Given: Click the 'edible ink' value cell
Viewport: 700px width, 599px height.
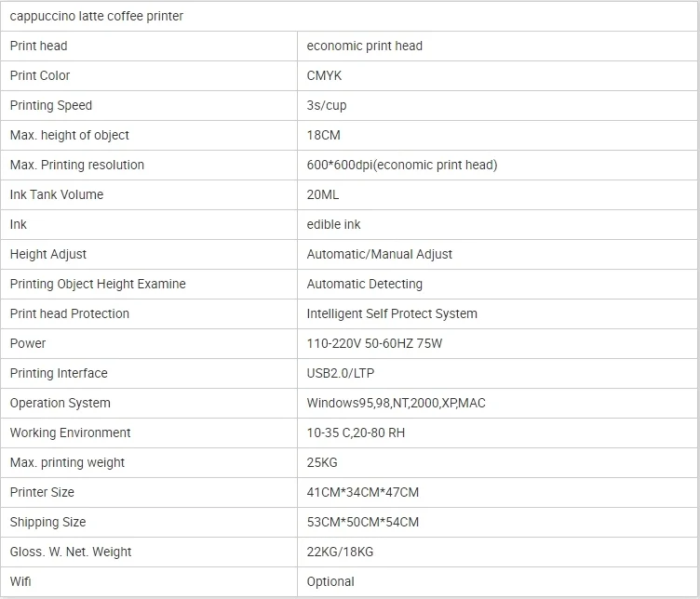Looking at the screenshot, I should [333, 224].
